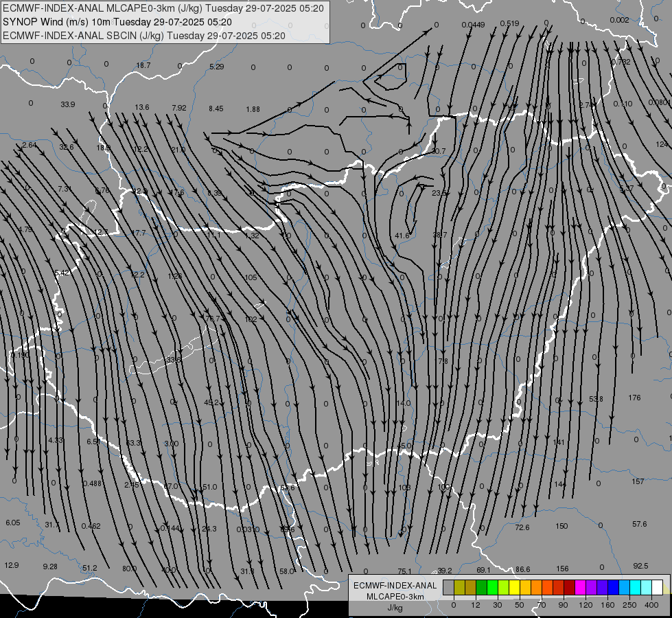Select the olive-yellow legend swatch
Screen dimensions: 672x618
459,588
